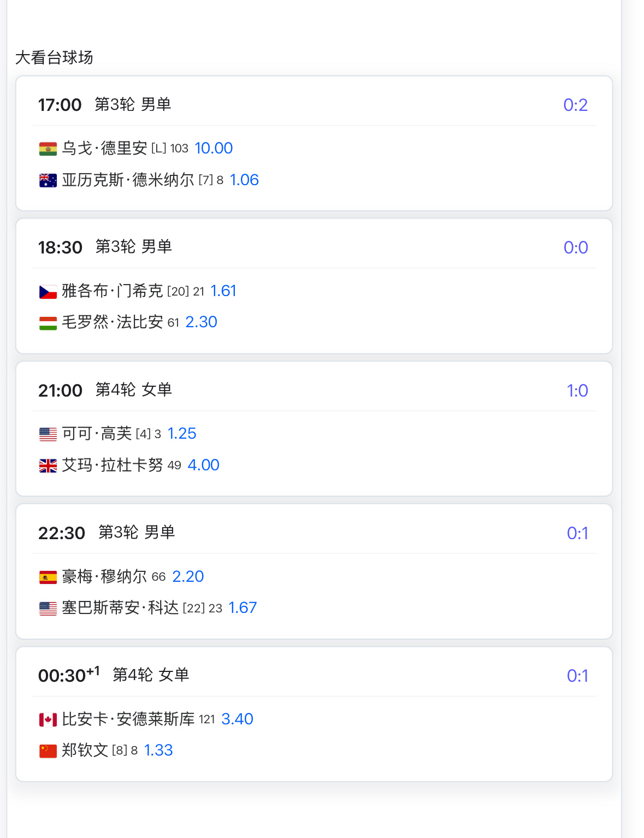This screenshot has width=644, height=838.
Task: Open the 0:2 score of 17:00 match
Action: coord(575,105)
